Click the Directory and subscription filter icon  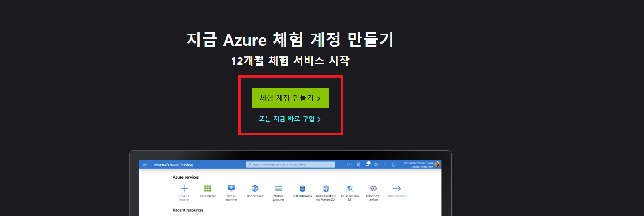pyautogui.click(x=358, y=164)
